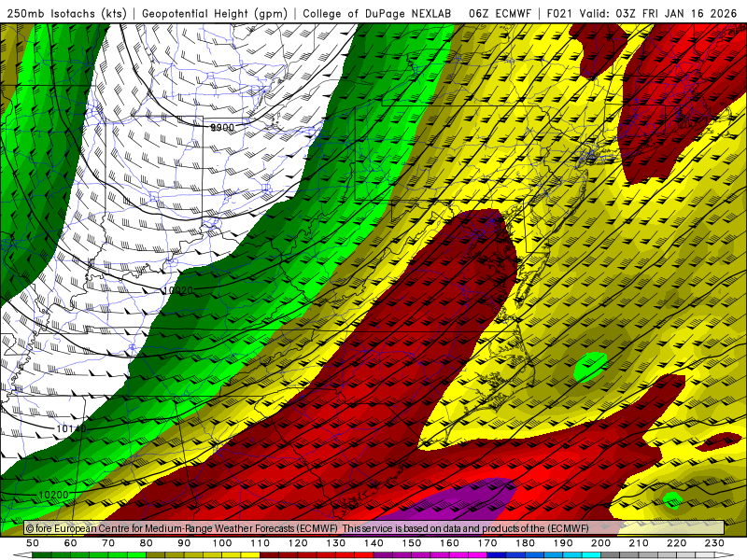Viewport: 747px width, 560px height.
Task: Click the 70 value on the color scale
Action: pyautogui.click(x=108, y=543)
